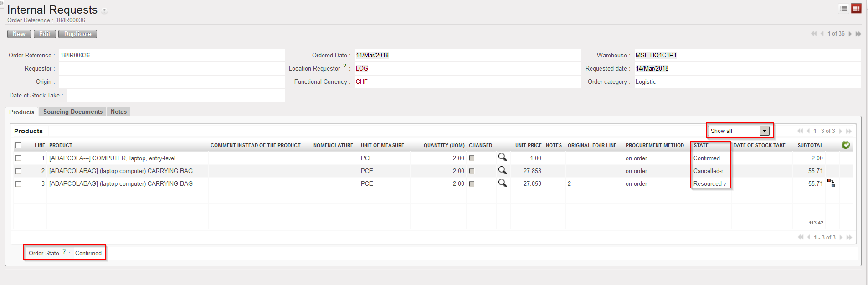This screenshot has width=868, height=285.
Task: Switch to Sourcing Documents tab
Action: (x=73, y=112)
